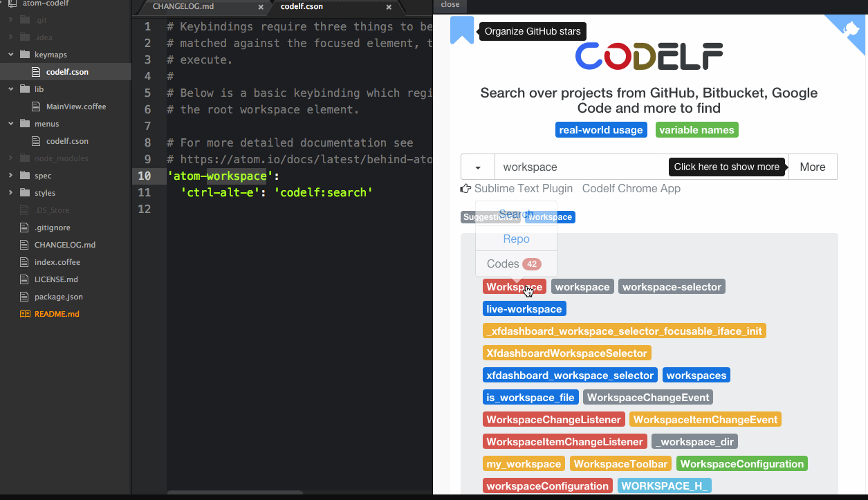Image resolution: width=868 pixels, height=500 pixels.
Task: Open index.coffee in the tree
Action: (x=57, y=262)
